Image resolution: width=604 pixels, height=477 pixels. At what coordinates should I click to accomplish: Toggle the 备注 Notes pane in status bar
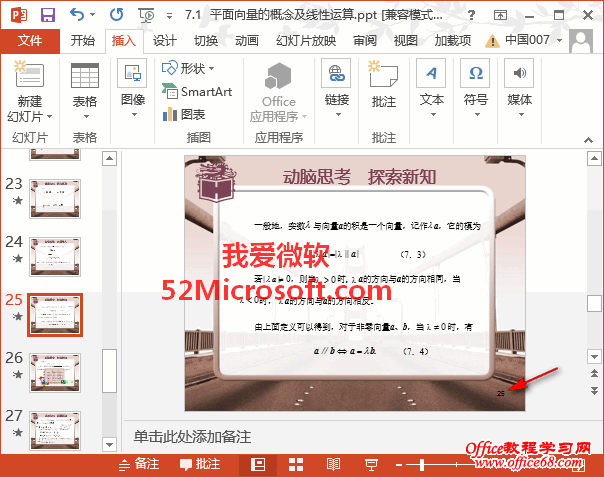139,464
